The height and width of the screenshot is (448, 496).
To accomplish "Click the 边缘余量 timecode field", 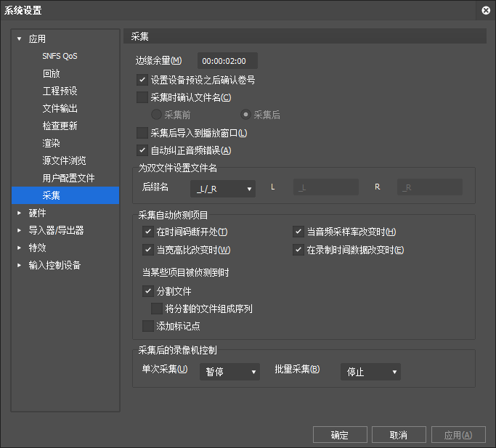I will click(227, 61).
